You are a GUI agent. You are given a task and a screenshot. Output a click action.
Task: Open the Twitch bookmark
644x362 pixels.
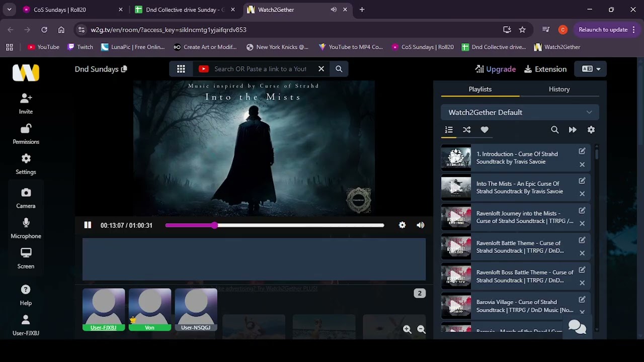pyautogui.click(x=80, y=47)
